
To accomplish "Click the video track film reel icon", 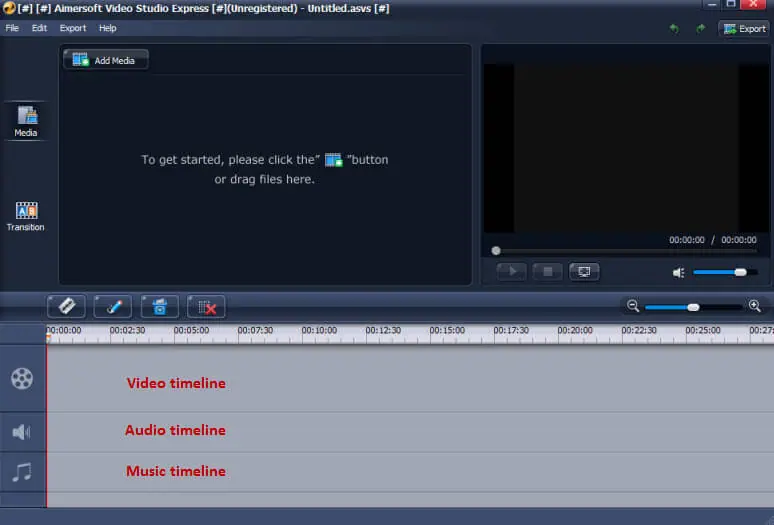I will (22, 378).
